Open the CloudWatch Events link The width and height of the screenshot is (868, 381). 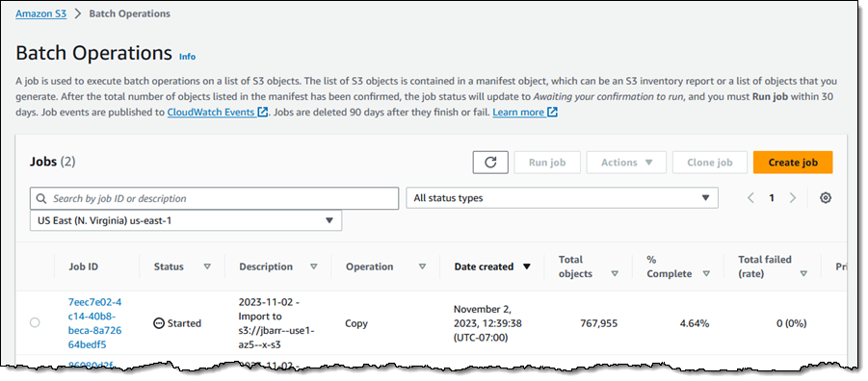pyautogui.click(x=218, y=113)
